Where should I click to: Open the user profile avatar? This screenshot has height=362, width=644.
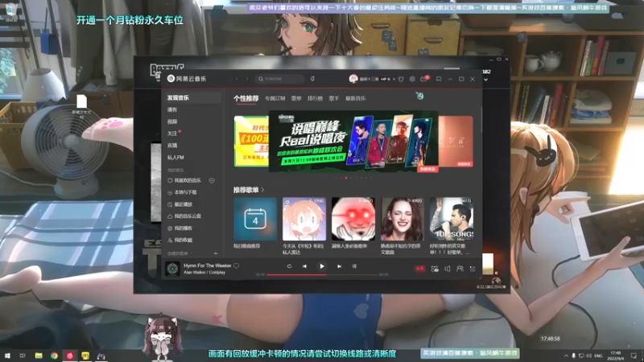click(x=353, y=79)
